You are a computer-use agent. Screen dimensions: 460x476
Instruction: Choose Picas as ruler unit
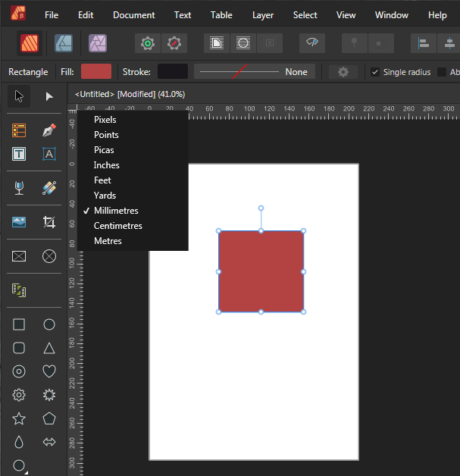click(133, 150)
